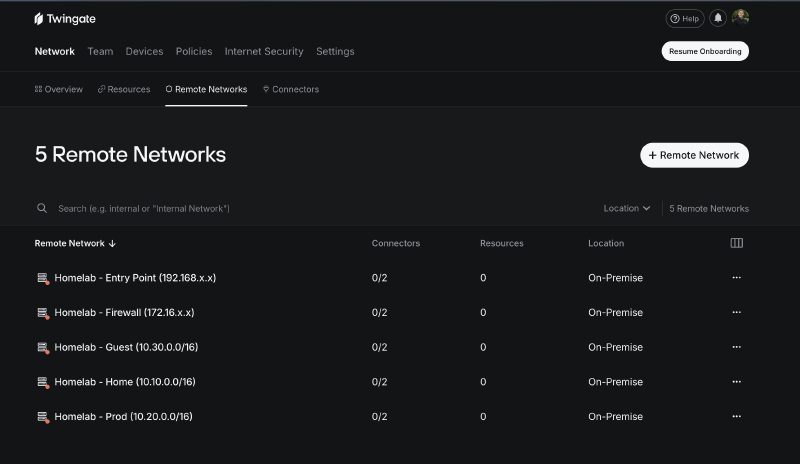Switch to the Connectors tab
This screenshot has width=800, height=464.
[x=291, y=89]
